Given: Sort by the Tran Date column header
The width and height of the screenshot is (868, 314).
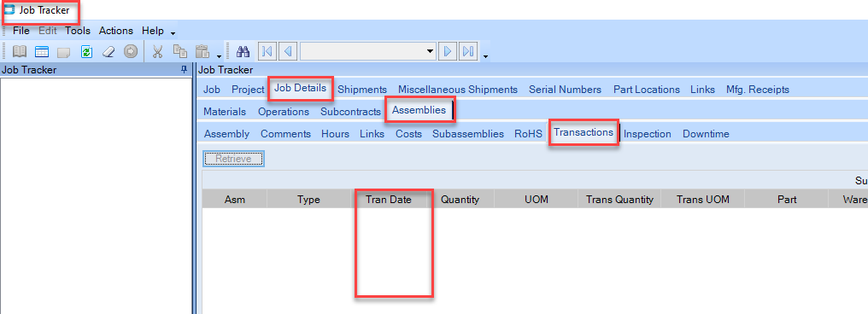Looking at the screenshot, I should point(389,200).
